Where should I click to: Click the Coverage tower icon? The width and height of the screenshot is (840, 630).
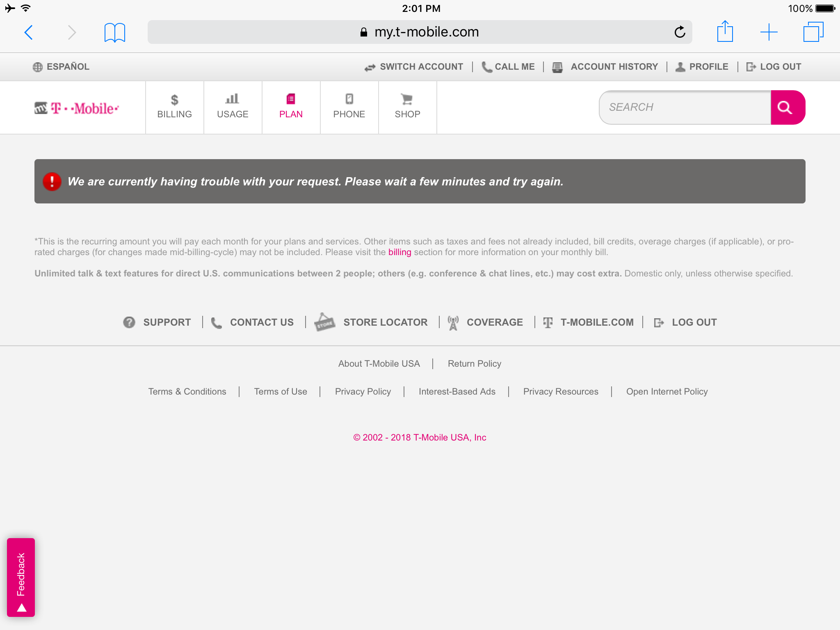[453, 323]
